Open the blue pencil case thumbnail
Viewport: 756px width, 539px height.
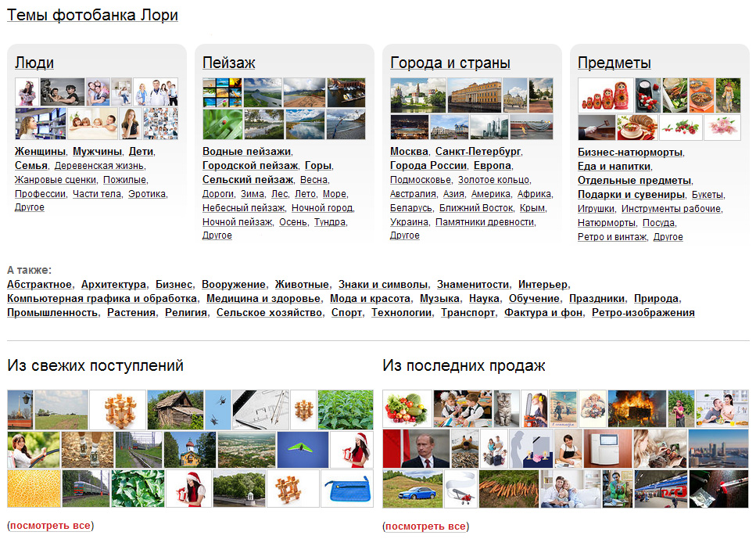coord(346,488)
